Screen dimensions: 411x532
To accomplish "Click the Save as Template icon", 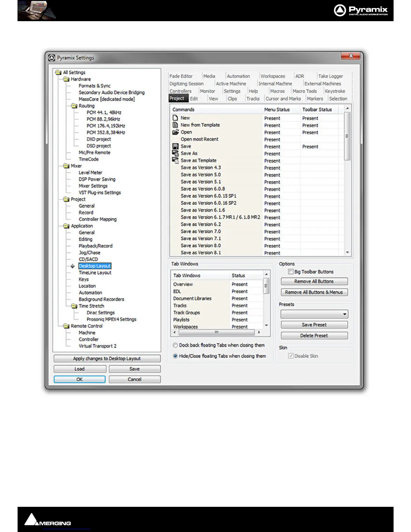I will coord(175,160).
